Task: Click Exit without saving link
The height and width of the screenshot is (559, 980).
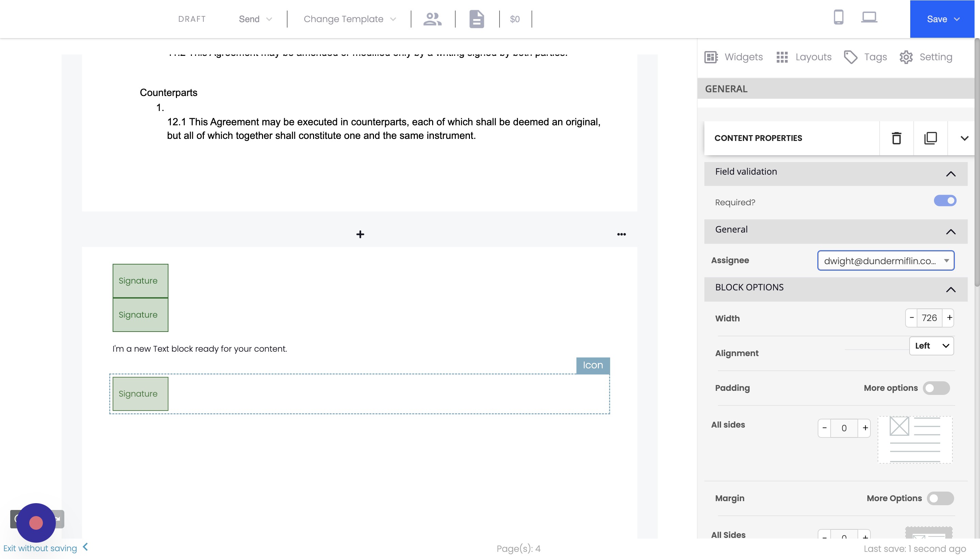Action: (x=40, y=548)
